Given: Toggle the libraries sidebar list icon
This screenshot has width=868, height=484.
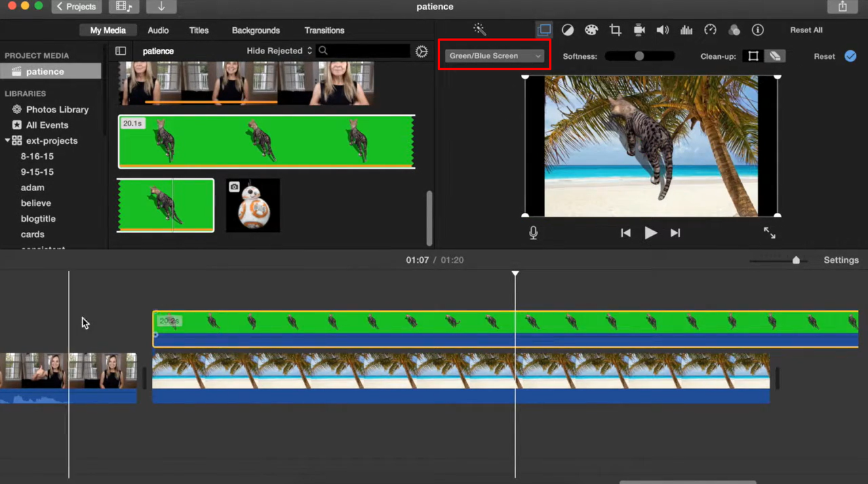Looking at the screenshot, I should click(x=121, y=51).
